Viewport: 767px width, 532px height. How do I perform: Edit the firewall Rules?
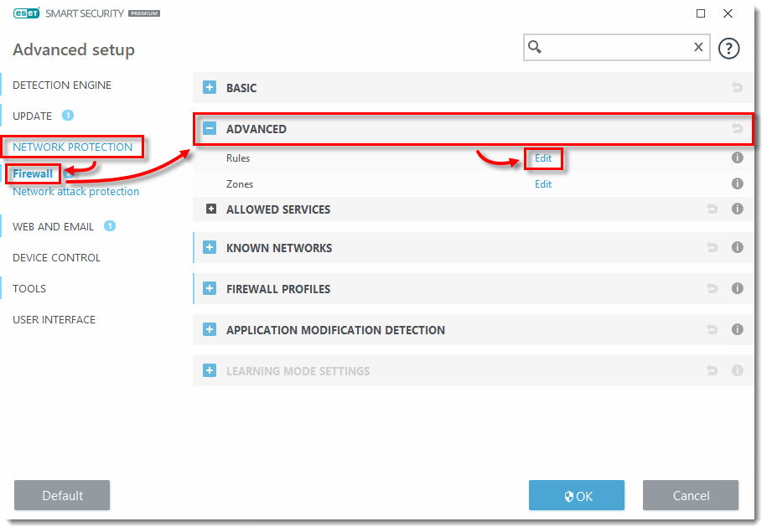pyautogui.click(x=543, y=158)
